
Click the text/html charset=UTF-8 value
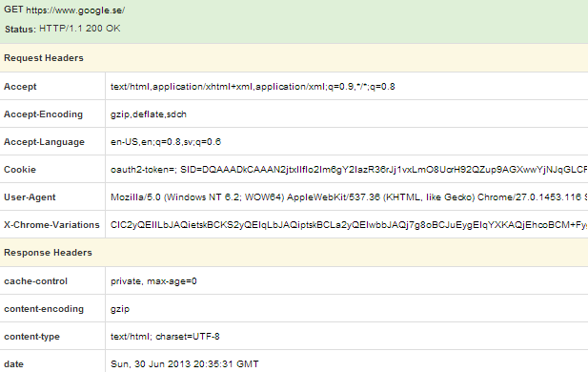point(165,337)
